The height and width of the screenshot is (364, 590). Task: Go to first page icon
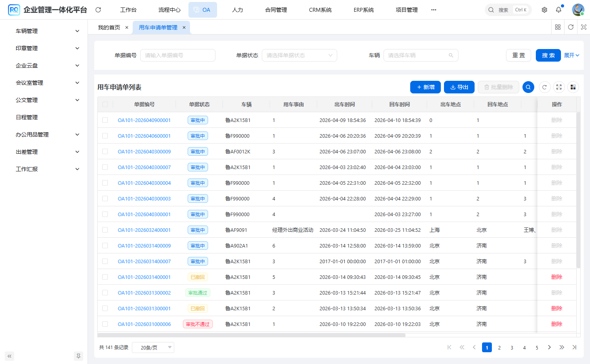[x=449, y=348]
